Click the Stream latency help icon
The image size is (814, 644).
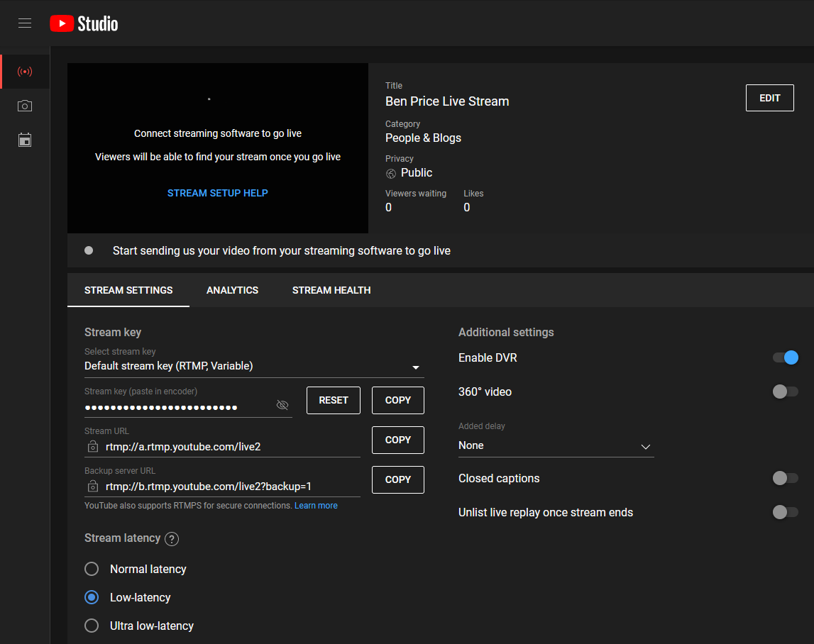[x=171, y=538]
